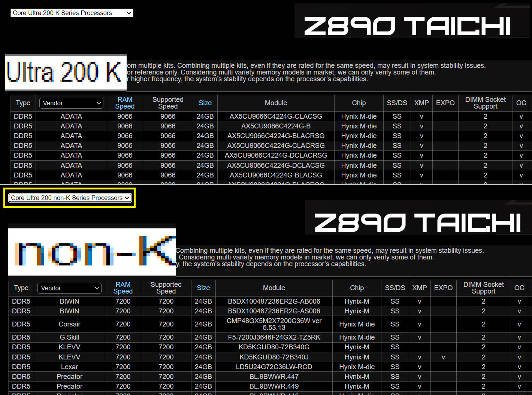Click the SS/DS column header in the BIWIN table
The height and width of the screenshot is (395, 532).
[395, 288]
